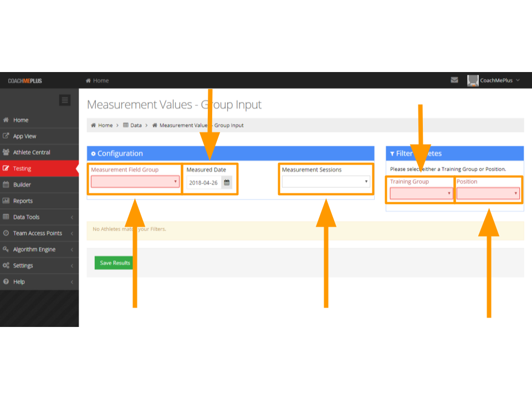Open the Measured Date calendar picker
The height and width of the screenshot is (399, 532).
pyautogui.click(x=227, y=182)
